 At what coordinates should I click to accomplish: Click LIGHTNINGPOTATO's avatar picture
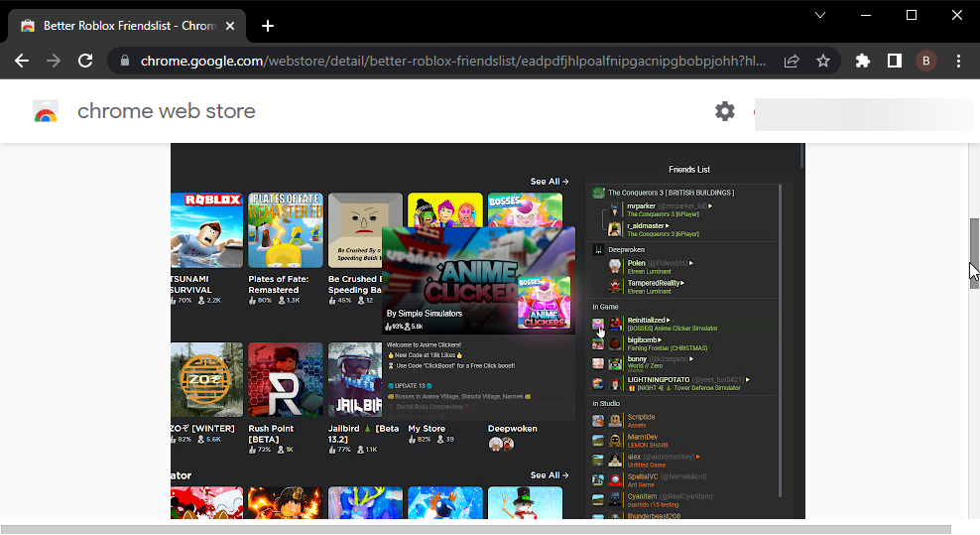(x=616, y=383)
